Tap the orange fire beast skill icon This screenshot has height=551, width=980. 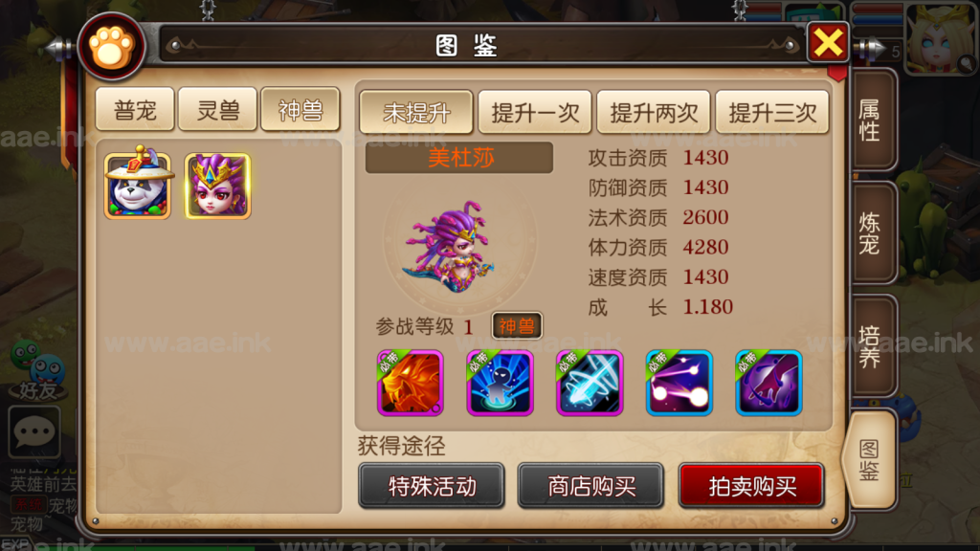click(x=410, y=383)
